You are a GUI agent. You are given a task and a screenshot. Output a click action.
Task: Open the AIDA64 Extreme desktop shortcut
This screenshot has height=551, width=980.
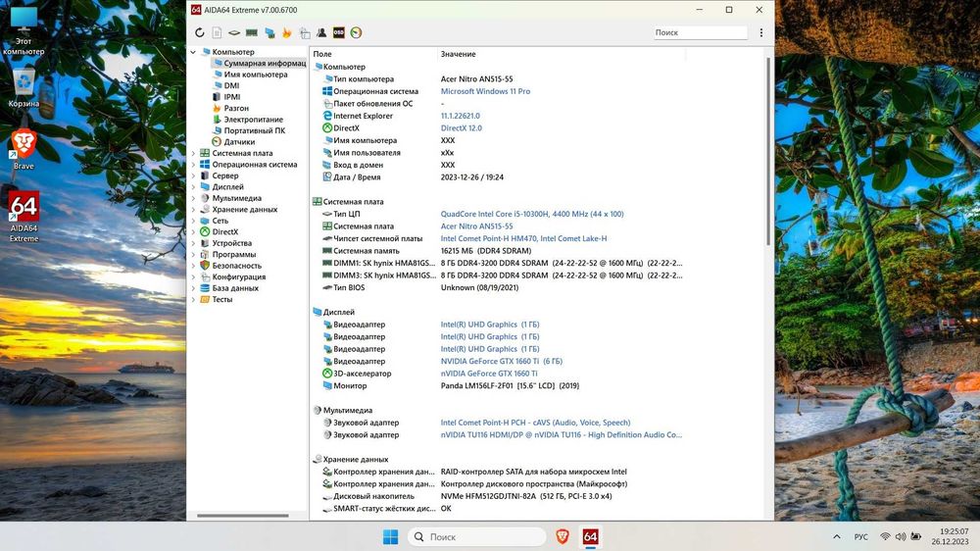point(24,217)
